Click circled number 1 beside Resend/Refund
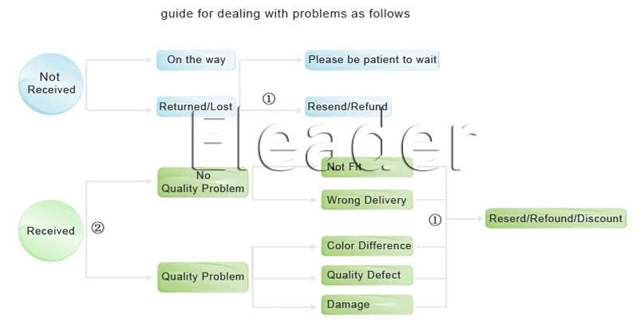Screen dimensions: 644x326 [x=269, y=99]
